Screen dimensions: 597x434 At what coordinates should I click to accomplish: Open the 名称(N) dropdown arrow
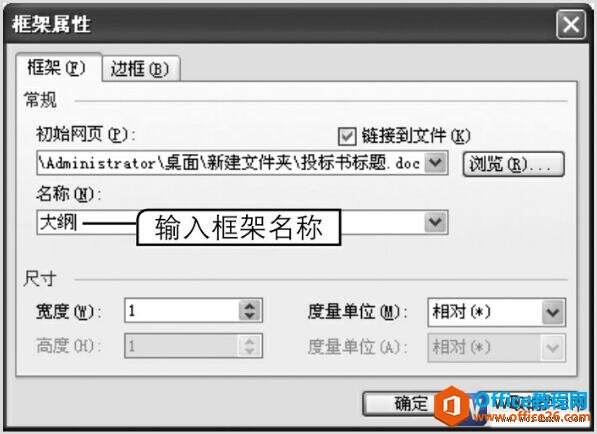click(436, 222)
